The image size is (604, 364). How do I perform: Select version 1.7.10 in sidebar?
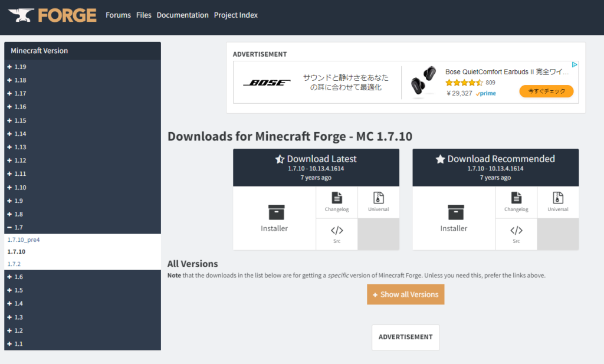(x=16, y=251)
